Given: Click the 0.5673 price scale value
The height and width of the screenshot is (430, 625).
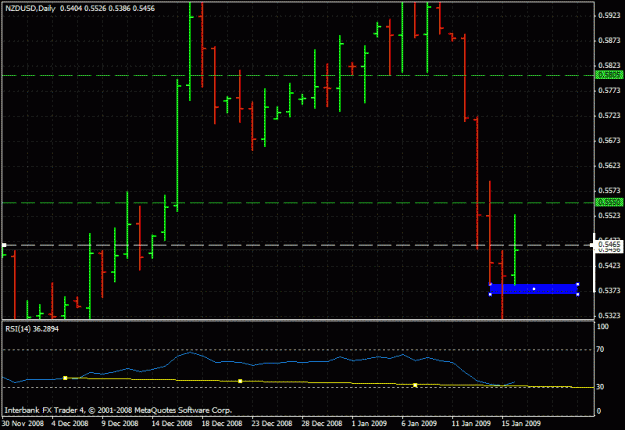Looking at the screenshot, I should tap(609, 140).
